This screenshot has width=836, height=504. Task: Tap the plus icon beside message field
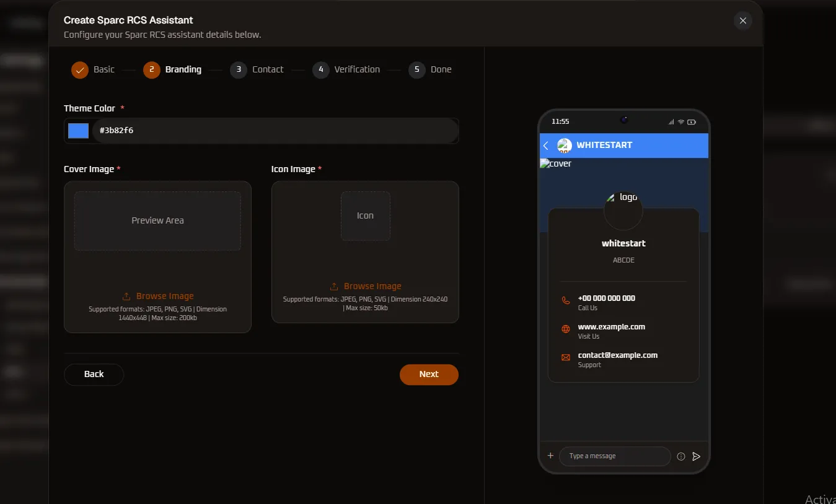pyautogui.click(x=550, y=456)
